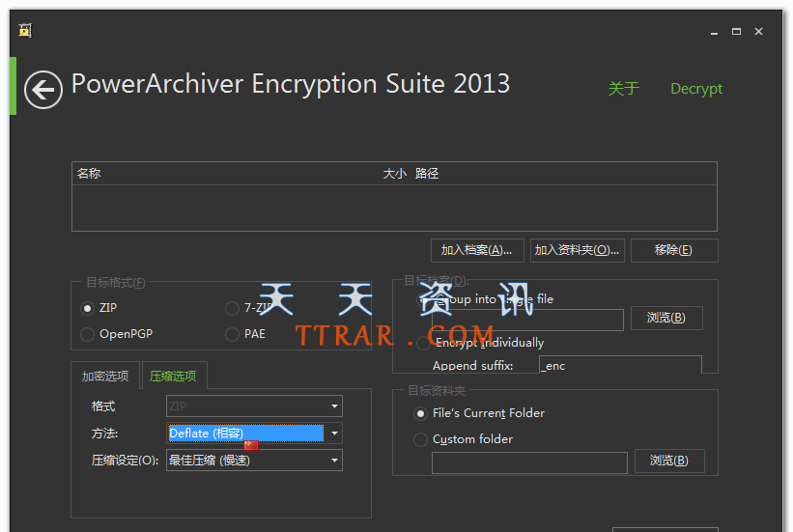Maximize the PowerArchiver window
The image size is (793, 532).
pos(736,31)
